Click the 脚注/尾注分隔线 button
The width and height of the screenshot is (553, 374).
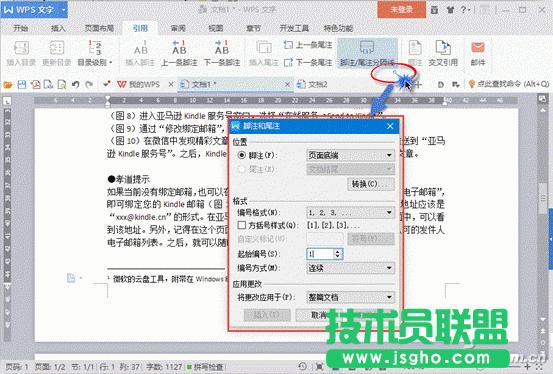click(x=367, y=53)
